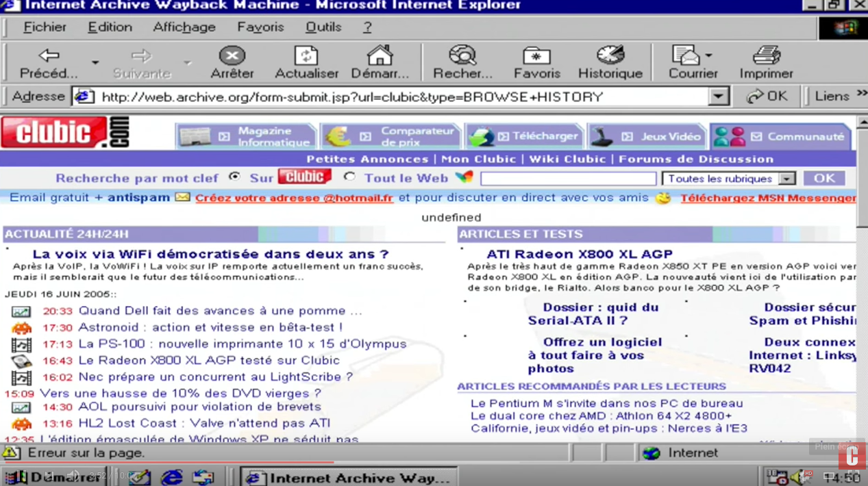Open the Petites Annonces link

(x=367, y=159)
